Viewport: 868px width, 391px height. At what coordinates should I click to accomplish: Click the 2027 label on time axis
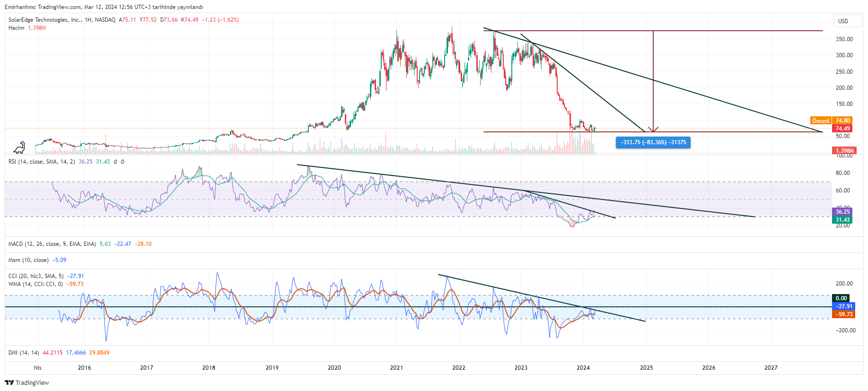(x=771, y=368)
